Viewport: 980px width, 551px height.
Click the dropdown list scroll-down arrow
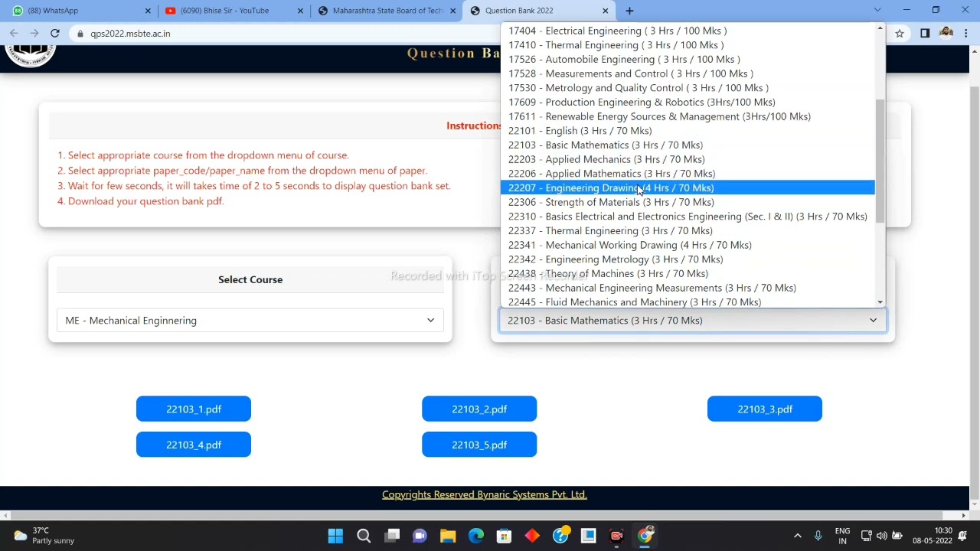click(x=880, y=302)
